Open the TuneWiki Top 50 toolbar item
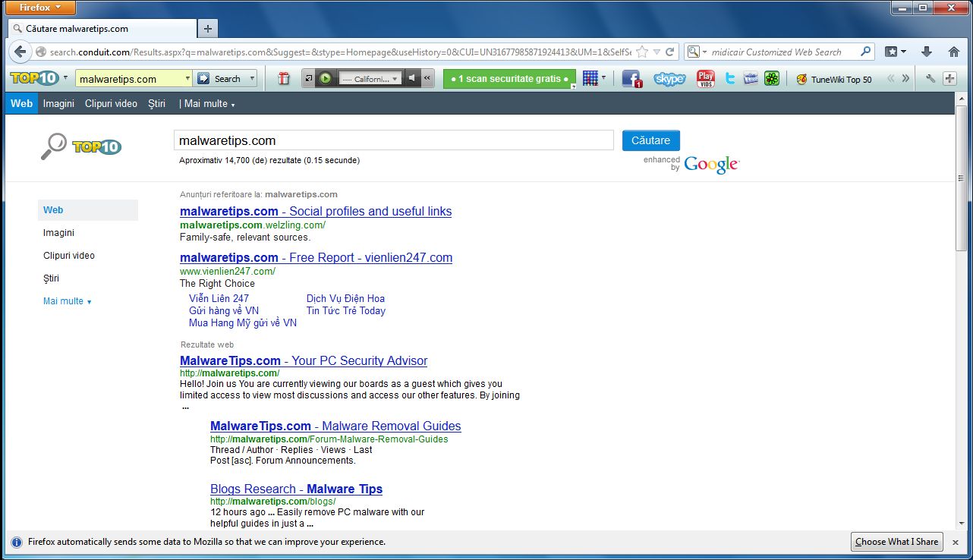The image size is (973, 560). click(833, 79)
